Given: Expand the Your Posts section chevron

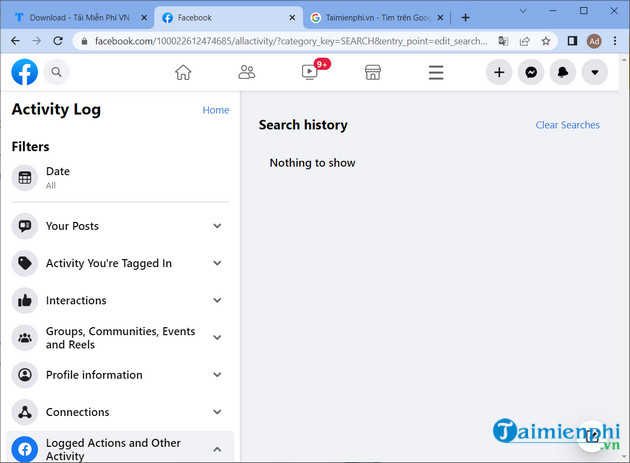Looking at the screenshot, I should pos(217,226).
